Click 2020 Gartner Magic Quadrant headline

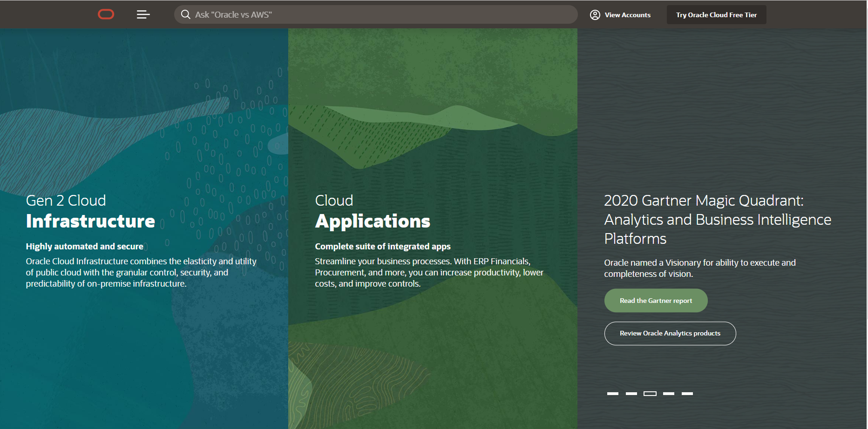tap(718, 220)
